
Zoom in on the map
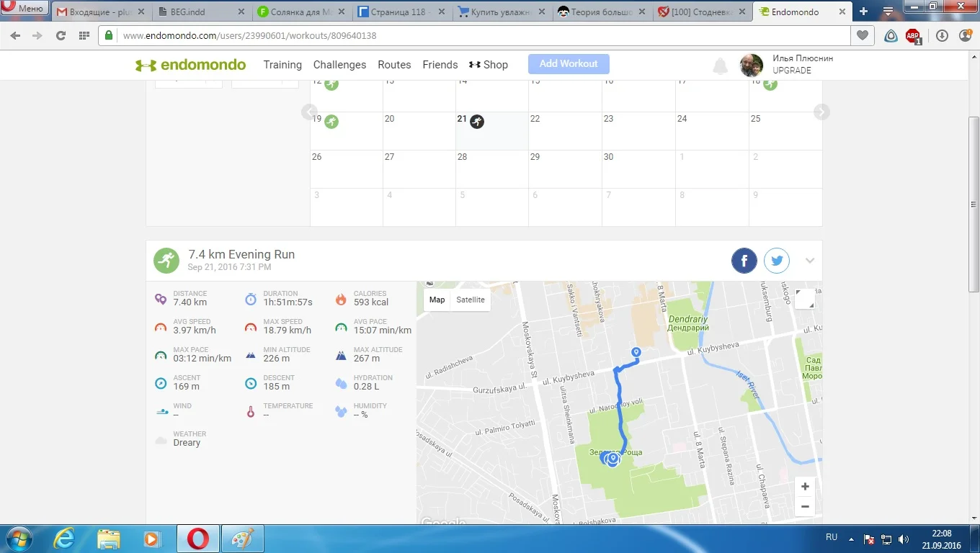pos(805,486)
